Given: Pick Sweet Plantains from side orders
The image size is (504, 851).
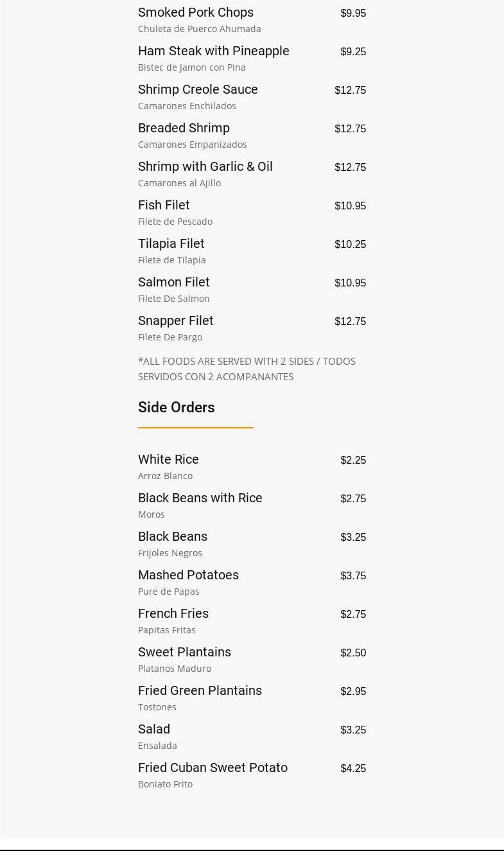Looking at the screenshot, I should (184, 653).
